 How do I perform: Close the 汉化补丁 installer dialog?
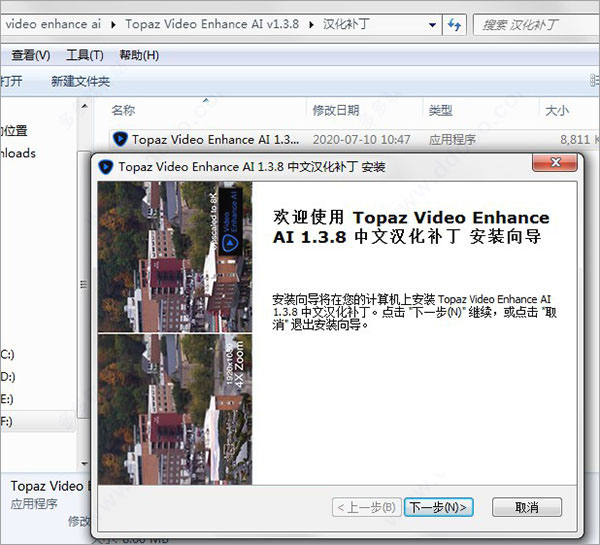click(x=555, y=163)
